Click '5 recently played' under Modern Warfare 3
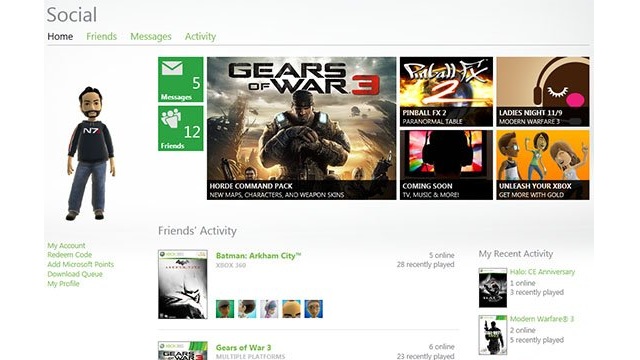Viewport: 640px width, 360px height. point(536,340)
